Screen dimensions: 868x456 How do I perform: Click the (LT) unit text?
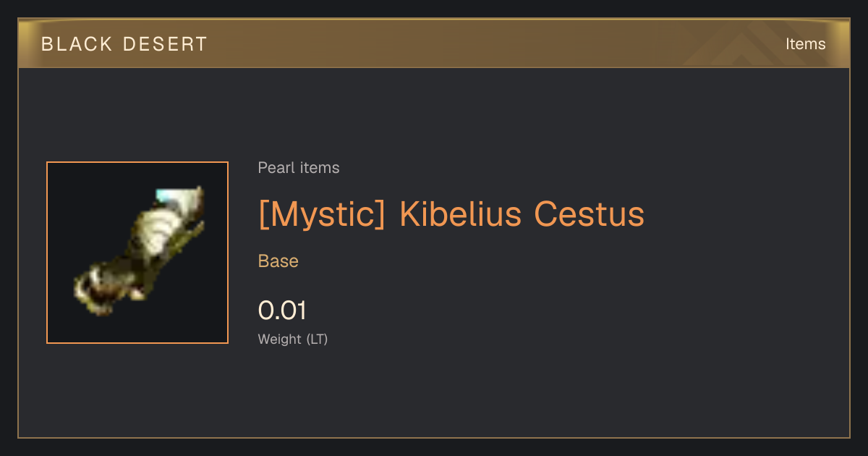[317, 339]
